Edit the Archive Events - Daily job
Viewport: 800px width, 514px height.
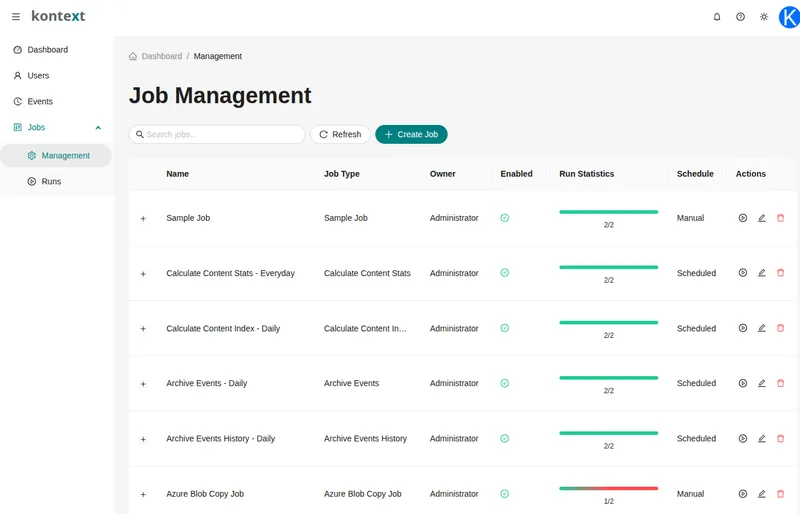pos(762,383)
